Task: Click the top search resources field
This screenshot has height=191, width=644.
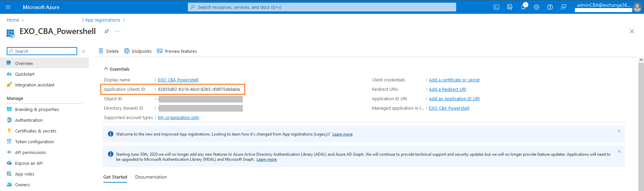Action: [x=322, y=7]
